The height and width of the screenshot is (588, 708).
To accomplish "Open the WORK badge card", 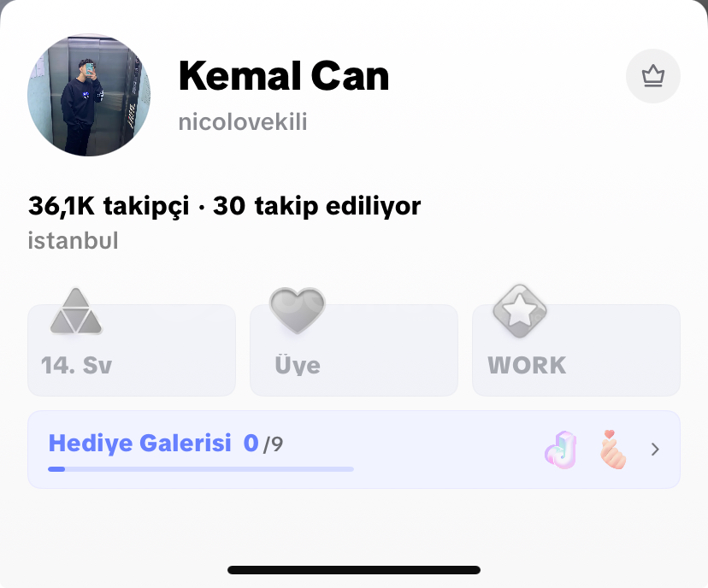I will tap(576, 350).
